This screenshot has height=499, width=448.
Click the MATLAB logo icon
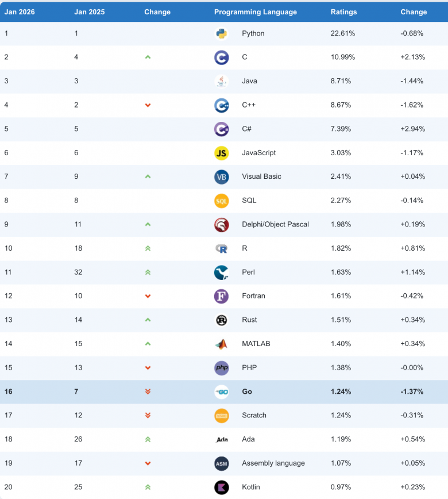click(x=221, y=344)
